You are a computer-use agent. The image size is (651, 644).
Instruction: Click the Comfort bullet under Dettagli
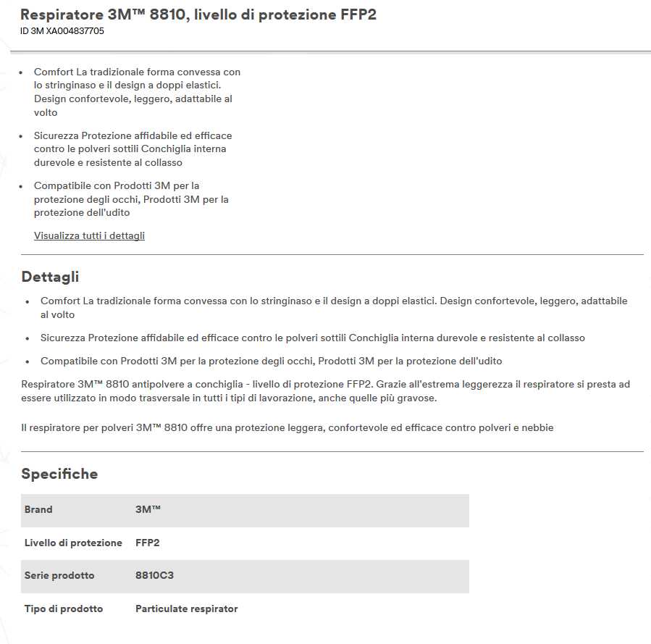[x=334, y=307]
